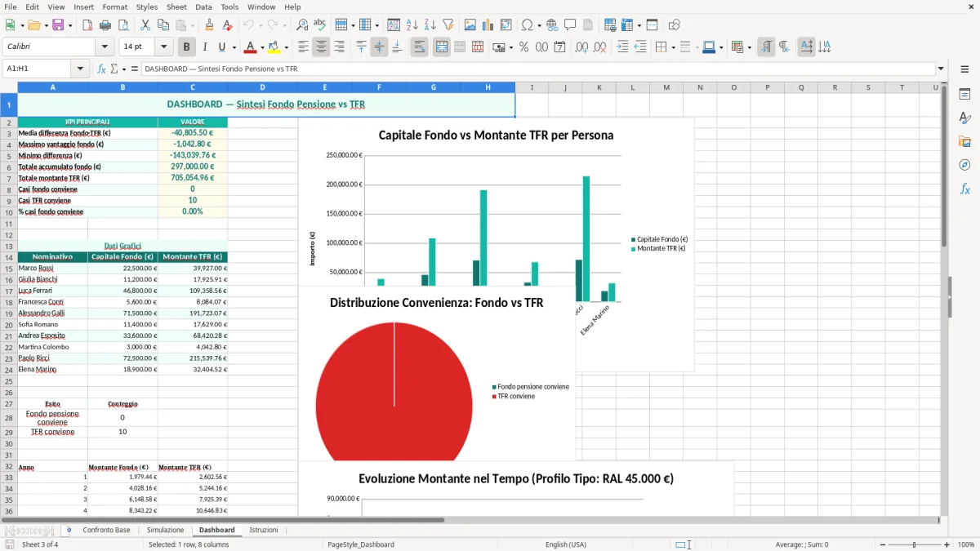Switch to Simulazione sheet tab
Image resolution: width=980 pixels, height=551 pixels.
click(165, 530)
